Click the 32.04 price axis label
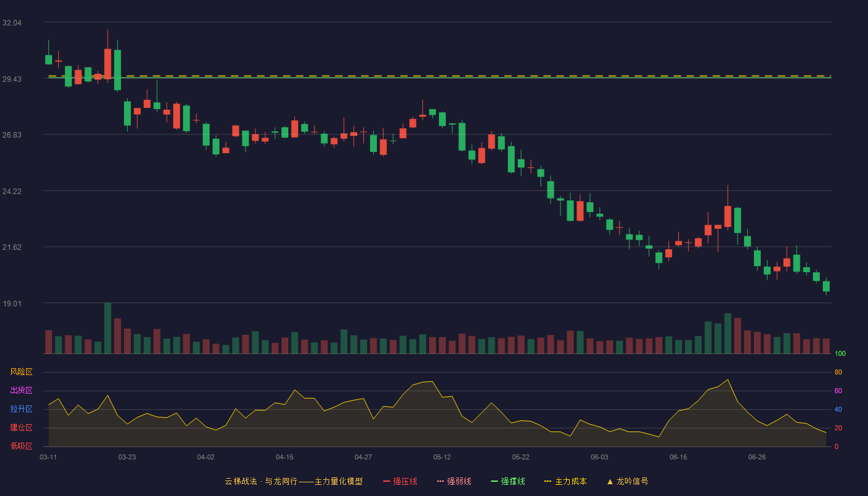Screen dimensions: 868x496 click(x=12, y=23)
